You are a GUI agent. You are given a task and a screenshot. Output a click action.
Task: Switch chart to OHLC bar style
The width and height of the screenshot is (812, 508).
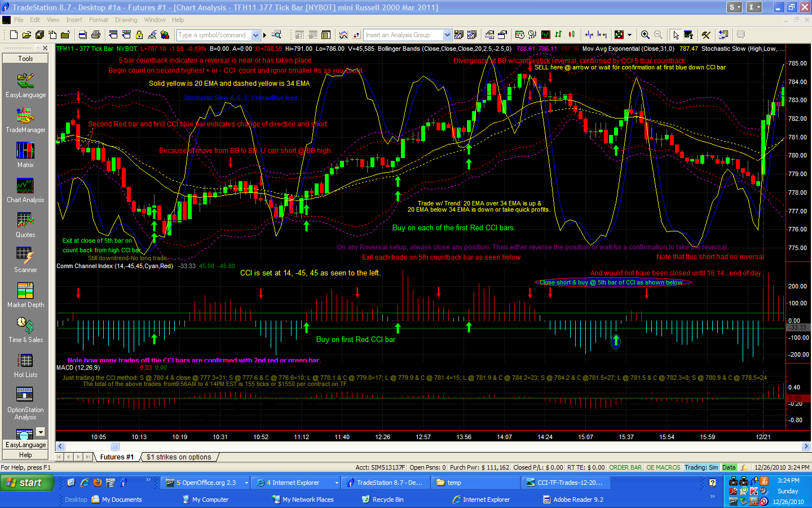[x=558, y=35]
